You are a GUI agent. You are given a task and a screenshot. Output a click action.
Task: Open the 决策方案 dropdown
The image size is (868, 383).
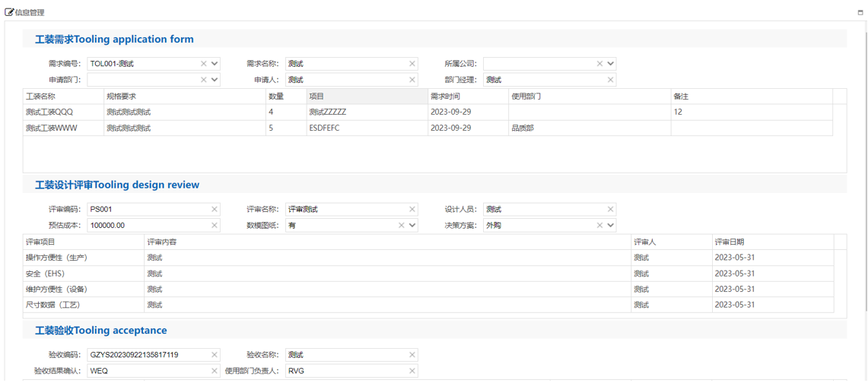[610, 226]
